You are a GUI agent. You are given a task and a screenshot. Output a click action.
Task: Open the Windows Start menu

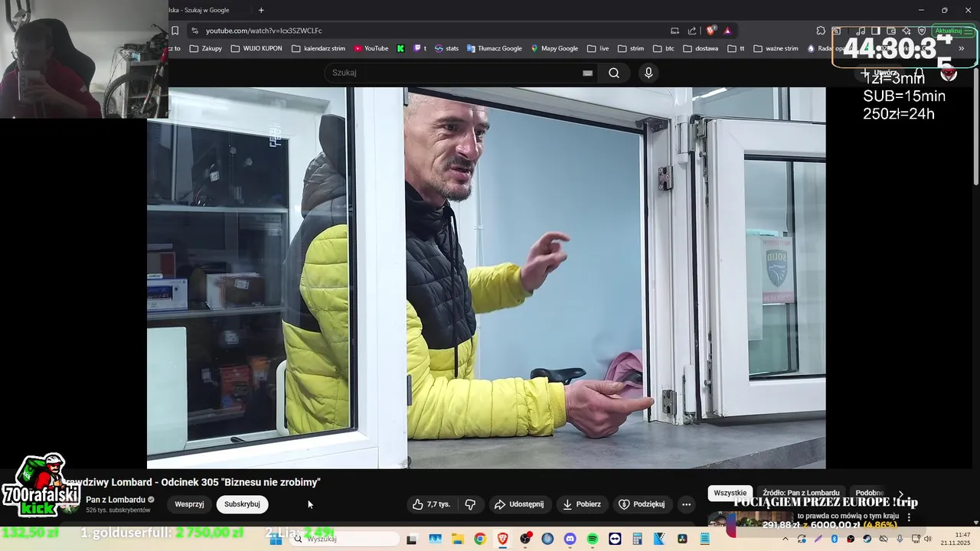click(x=276, y=539)
